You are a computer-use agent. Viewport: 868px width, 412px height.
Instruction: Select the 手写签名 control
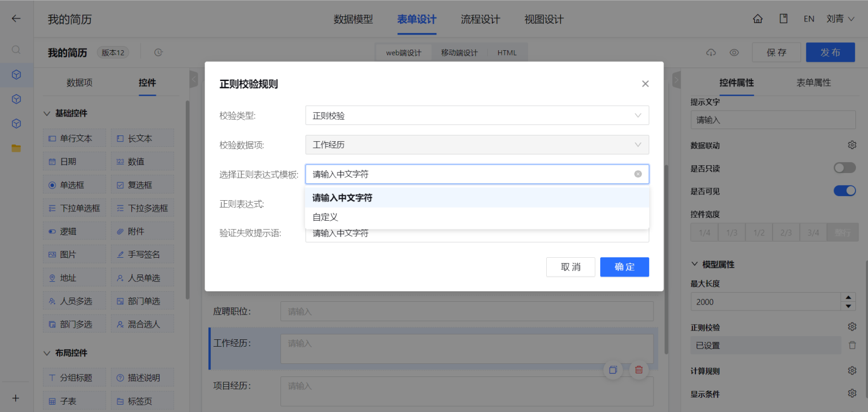(142, 255)
